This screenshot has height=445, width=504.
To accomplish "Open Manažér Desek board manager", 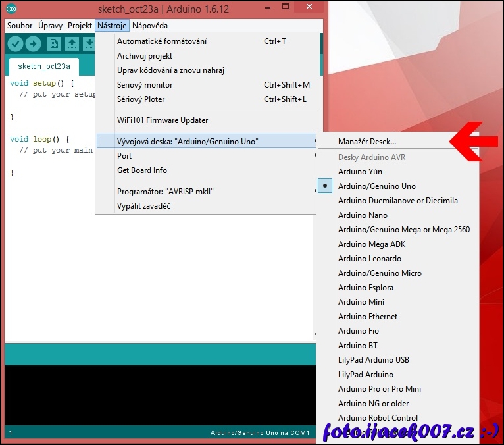I will [x=367, y=141].
